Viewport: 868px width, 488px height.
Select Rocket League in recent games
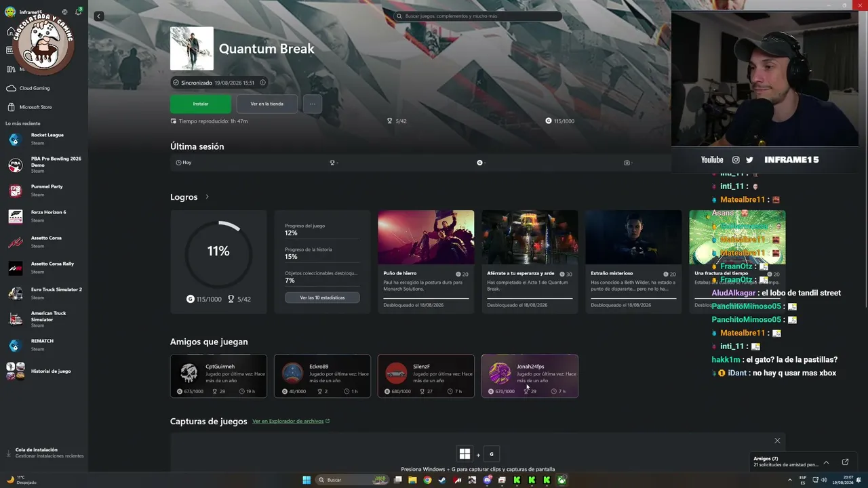tap(44, 139)
